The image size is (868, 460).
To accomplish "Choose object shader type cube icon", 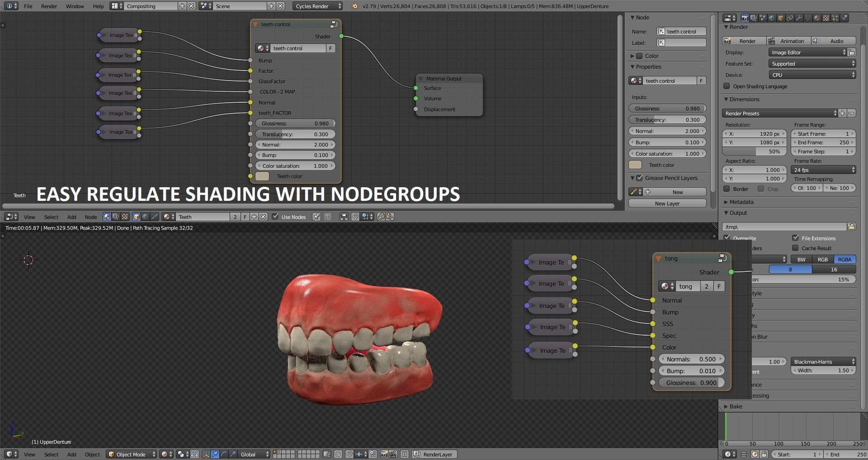I will tap(137, 217).
